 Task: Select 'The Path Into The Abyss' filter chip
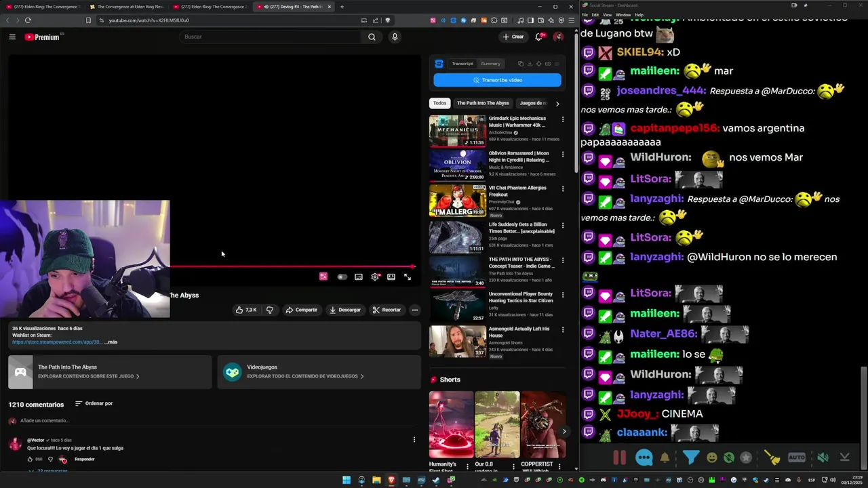pos(483,103)
